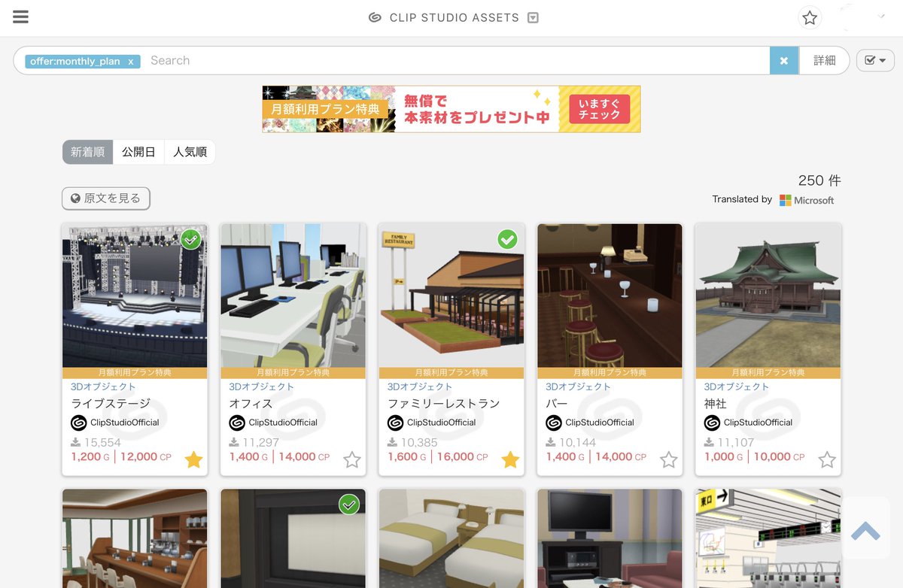
Task: Click the 1,200 G price on ライブステージ
Action: click(90, 456)
